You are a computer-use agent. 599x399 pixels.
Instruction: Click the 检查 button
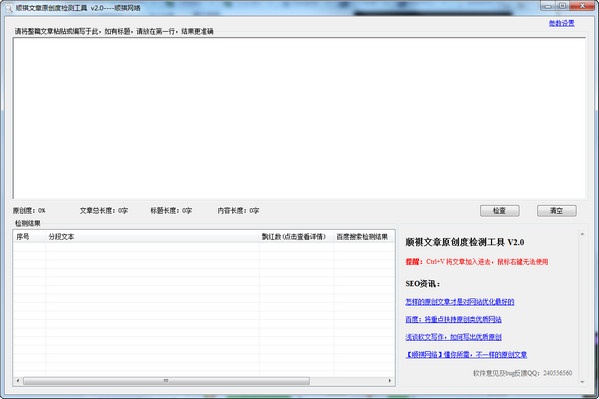[499, 211]
